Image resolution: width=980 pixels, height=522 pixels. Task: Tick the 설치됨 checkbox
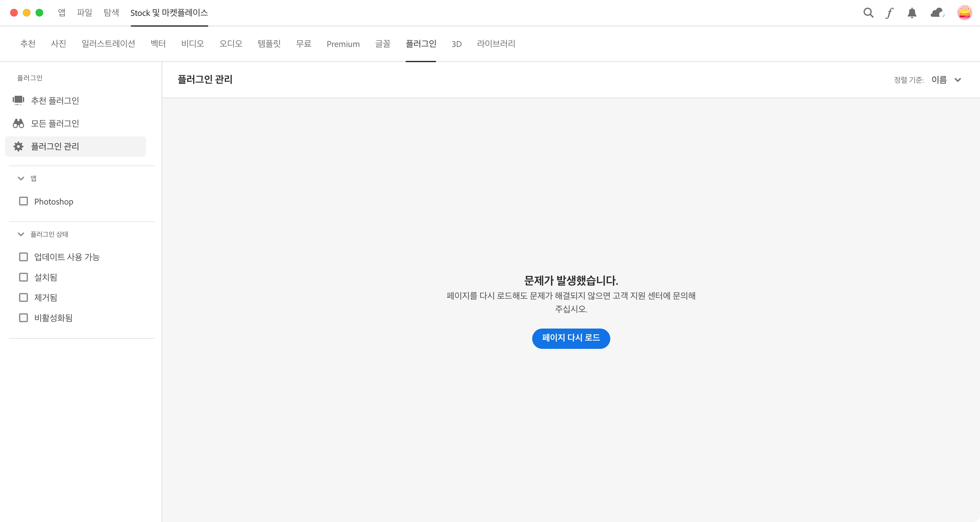tap(23, 277)
